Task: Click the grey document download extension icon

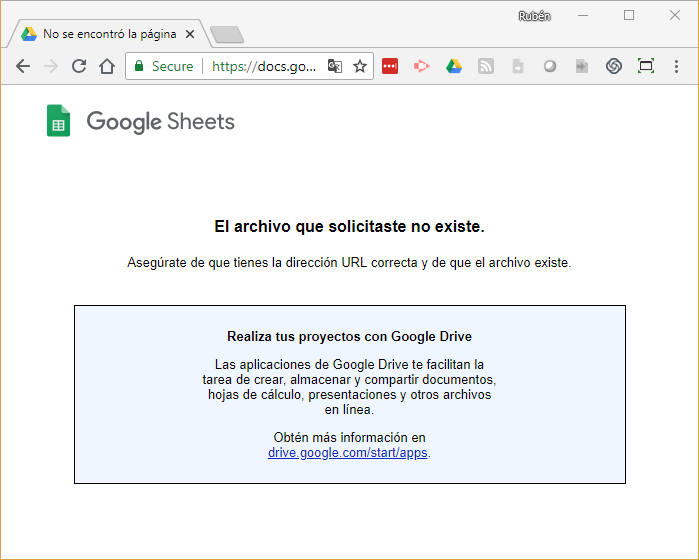Action: pos(518,66)
